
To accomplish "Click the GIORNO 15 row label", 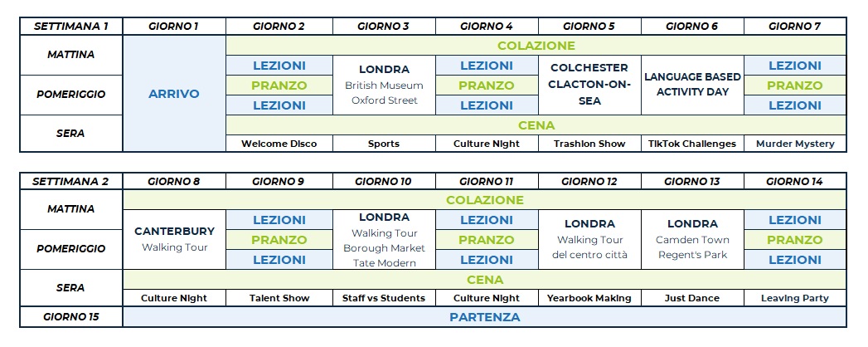I will 70,317.
